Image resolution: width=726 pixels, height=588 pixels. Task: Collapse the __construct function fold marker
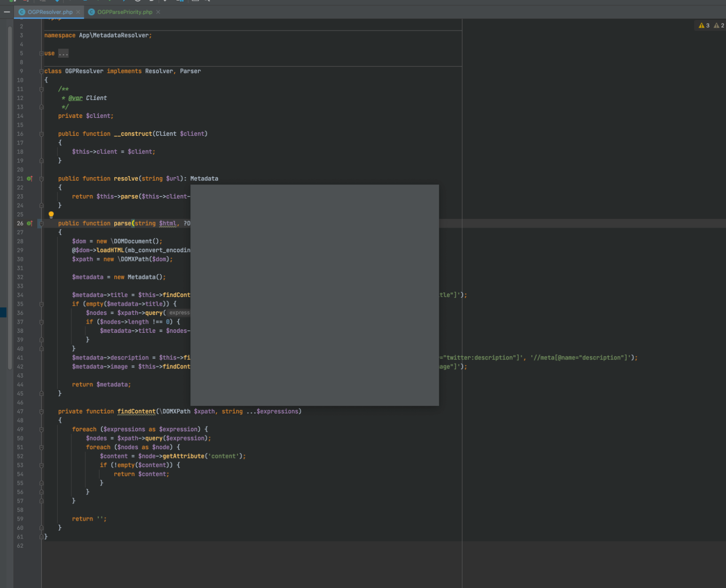point(41,134)
